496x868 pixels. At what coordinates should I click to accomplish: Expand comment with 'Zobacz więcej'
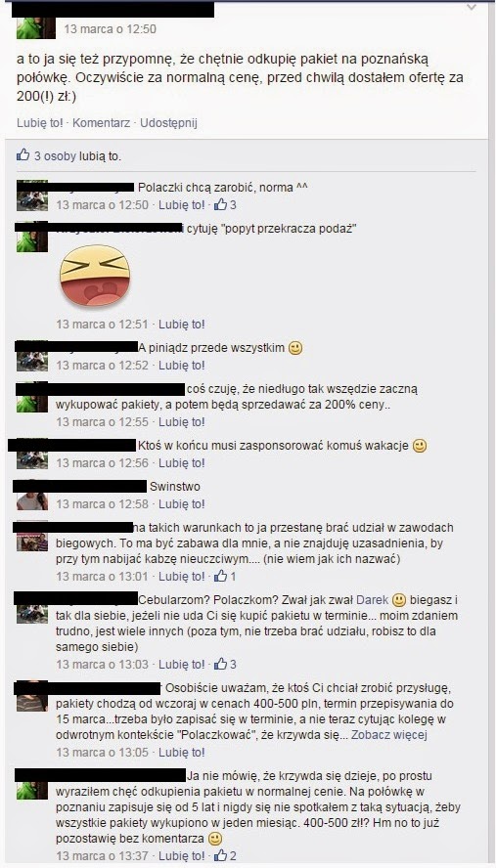[389, 735]
